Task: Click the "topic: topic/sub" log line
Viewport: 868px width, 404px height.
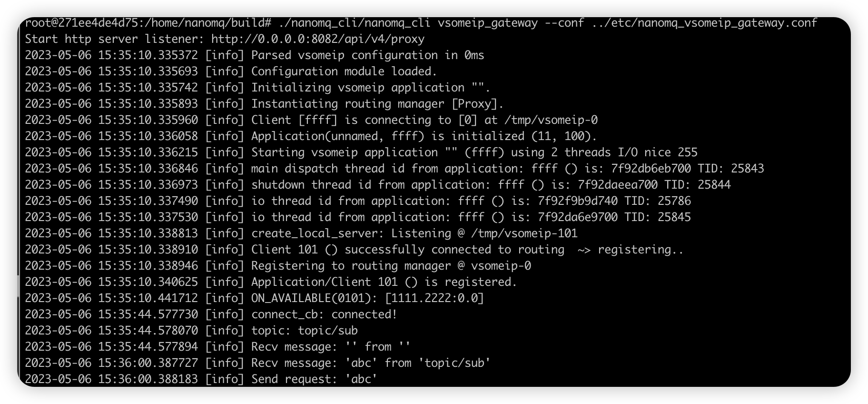Action: (304, 331)
